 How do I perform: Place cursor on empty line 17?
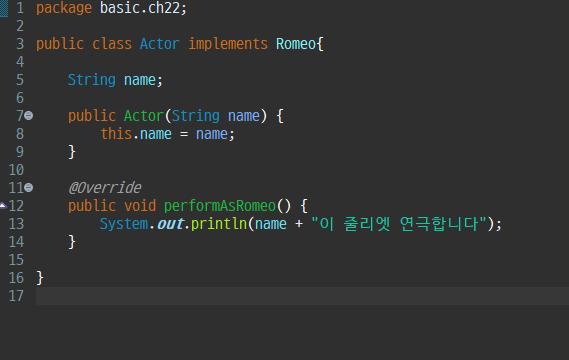(x=302, y=296)
